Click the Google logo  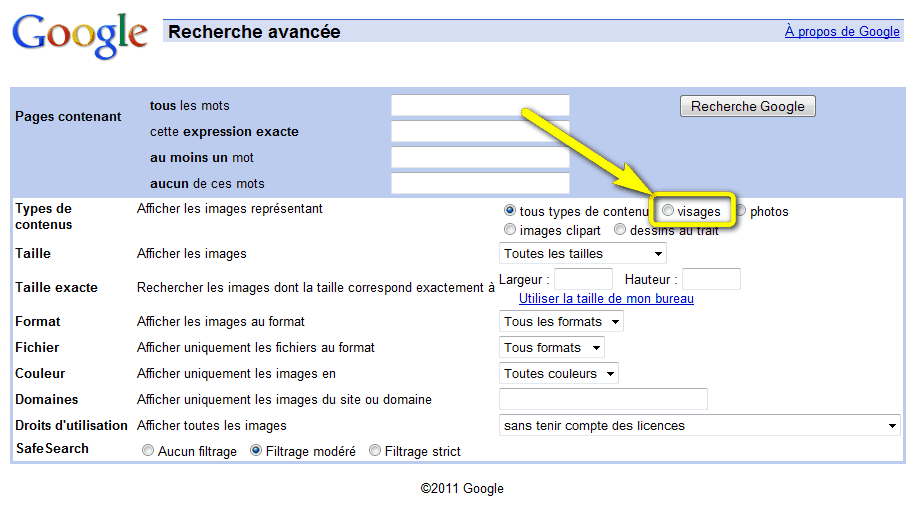pos(80,35)
